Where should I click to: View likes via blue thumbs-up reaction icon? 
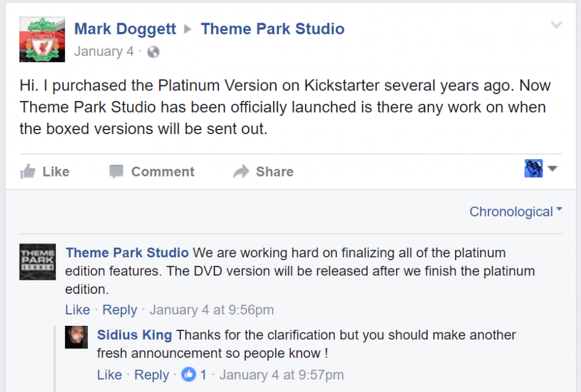tap(188, 375)
